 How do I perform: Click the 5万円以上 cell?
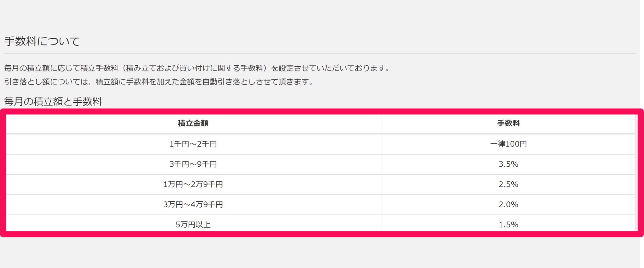(193, 224)
